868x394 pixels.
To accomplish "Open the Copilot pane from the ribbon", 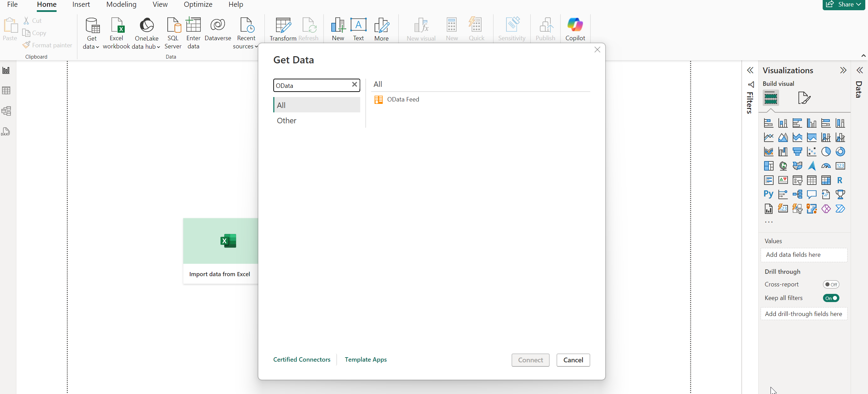I will pyautogui.click(x=575, y=29).
